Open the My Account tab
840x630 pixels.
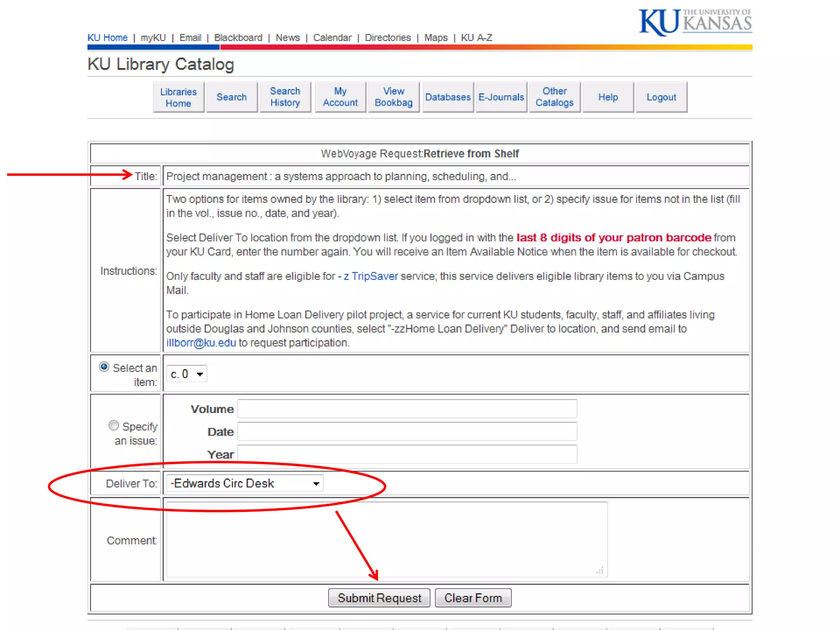340,97
